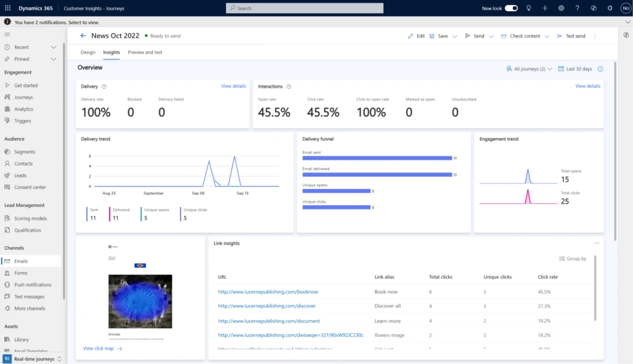633x364 pixels.
Task: Open the lucernepublishing booknow link
Action: point(268,292)
